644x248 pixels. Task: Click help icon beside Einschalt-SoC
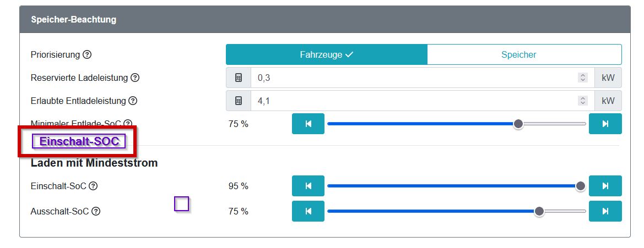click(x=93, y=186)
